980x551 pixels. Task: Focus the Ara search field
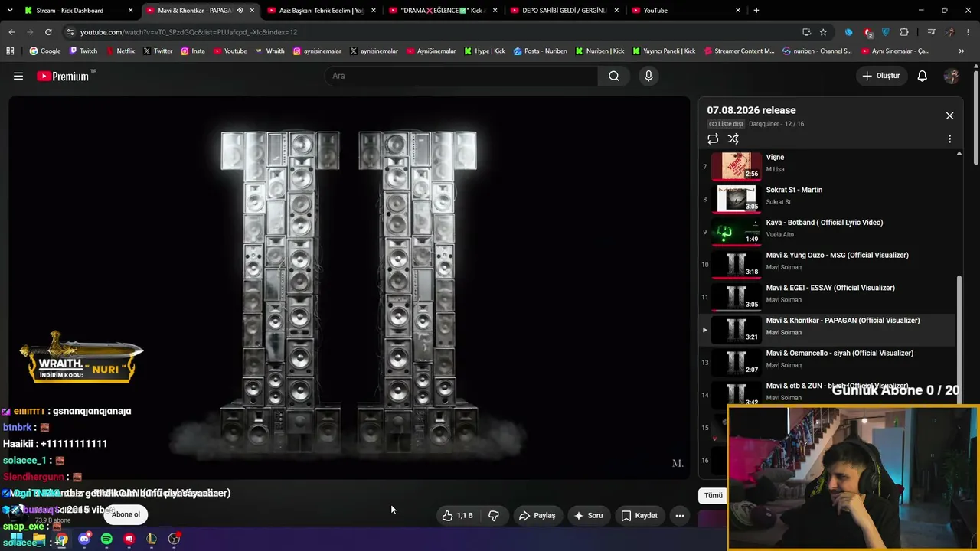[x=461, y=76]
